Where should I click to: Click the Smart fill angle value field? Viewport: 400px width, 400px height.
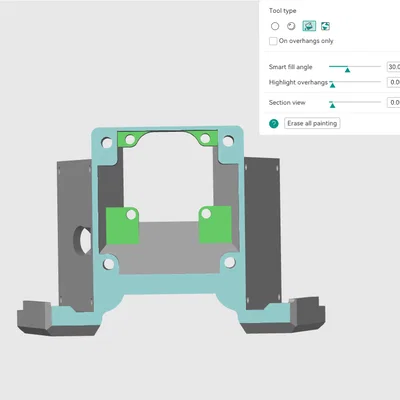point(394,67)
